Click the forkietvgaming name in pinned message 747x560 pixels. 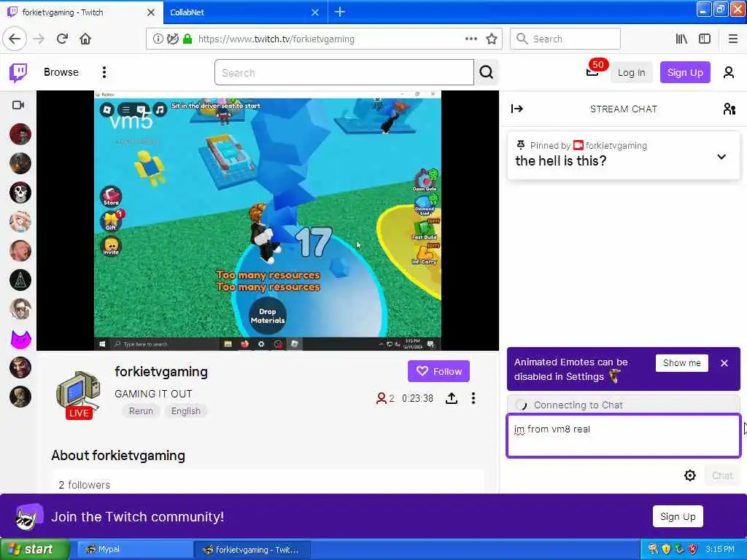point(616,146)
